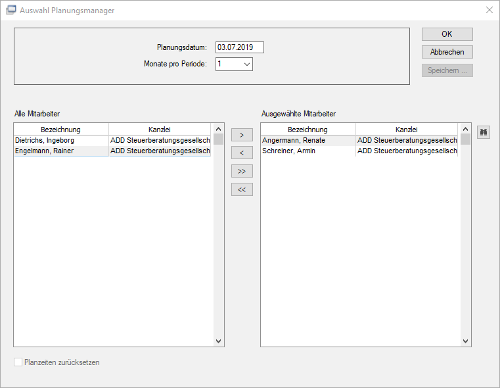The height and width of the screenshot is (388, 500).
Task: Click scrollbar thumb of Ausgewählte Mitarbeiter list
Action: coord(465,139)
